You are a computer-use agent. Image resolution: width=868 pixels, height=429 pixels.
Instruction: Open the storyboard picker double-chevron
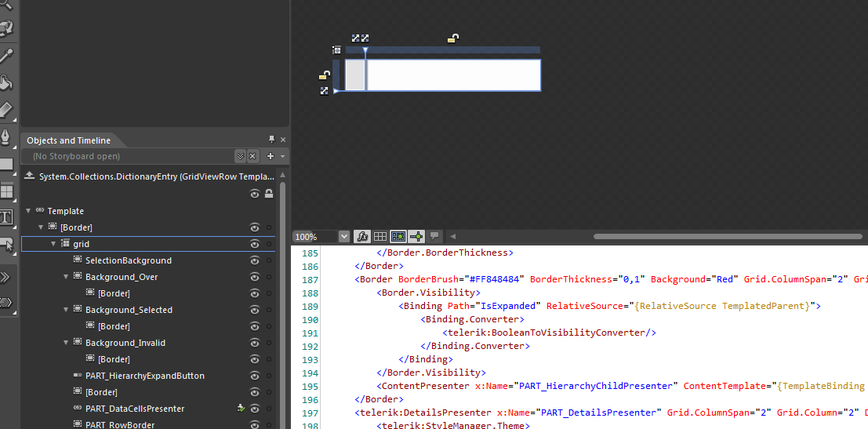tap(240, 156)
